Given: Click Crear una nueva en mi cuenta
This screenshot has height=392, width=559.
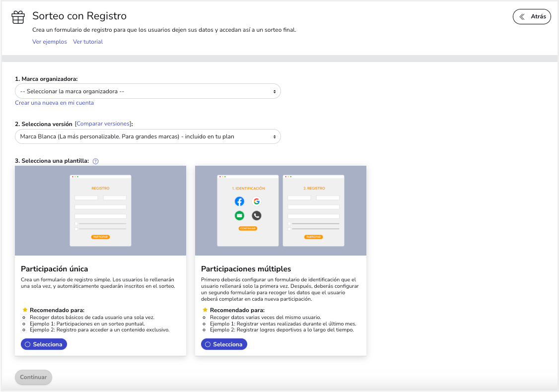Looking at the screenshot, I should click(55, 103).
